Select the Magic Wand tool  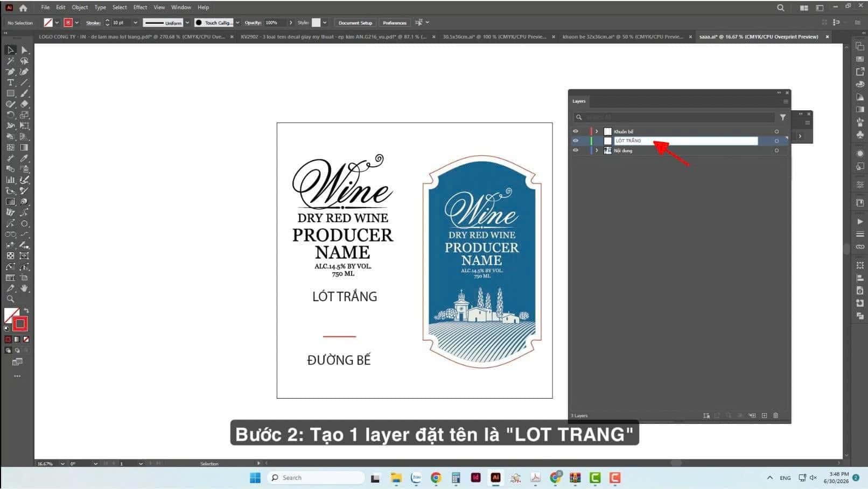point(10,61)
